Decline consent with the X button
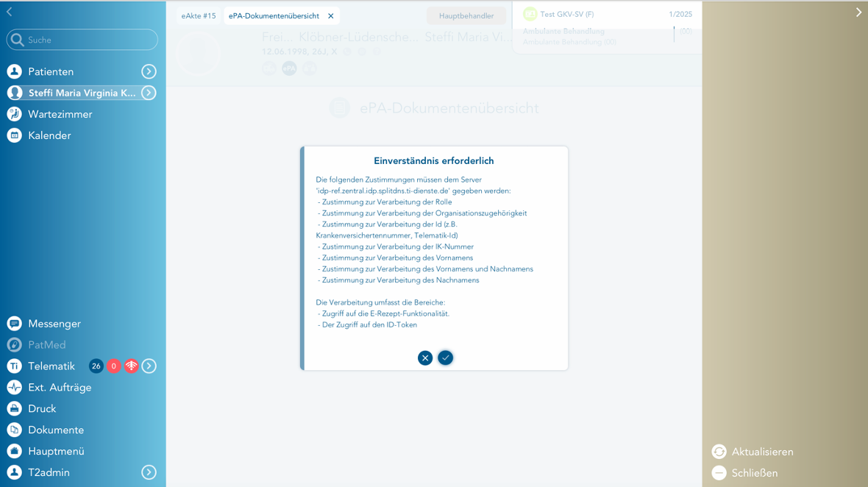Image resolution: width=868 pixels, height=487 pixels. (425, 358)
